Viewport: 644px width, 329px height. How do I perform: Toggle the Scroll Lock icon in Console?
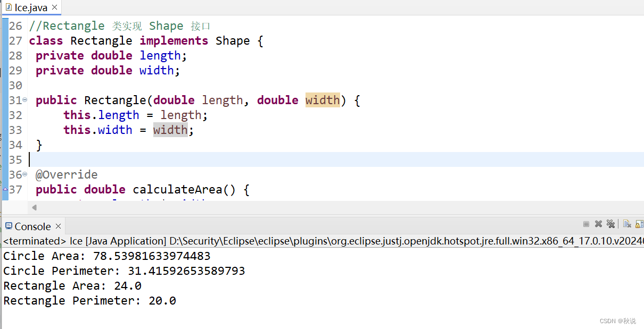(639, 224)
